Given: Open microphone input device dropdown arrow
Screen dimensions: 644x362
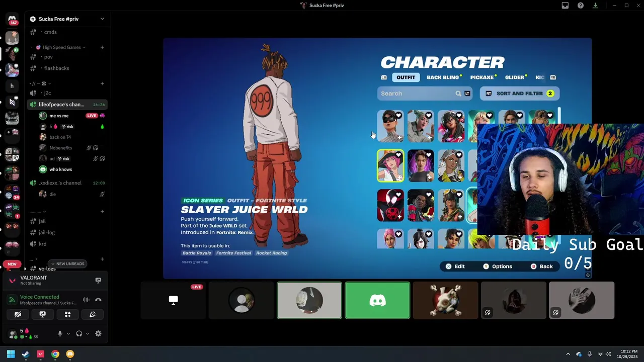Looking at the screenshot, I should point(68,333).
